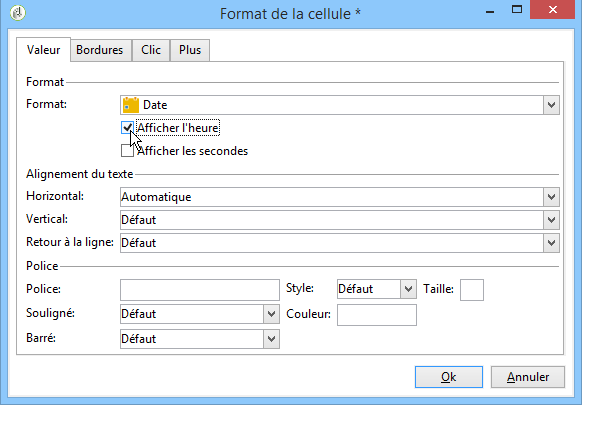Open the Style dropdown

tap(407, 289)
